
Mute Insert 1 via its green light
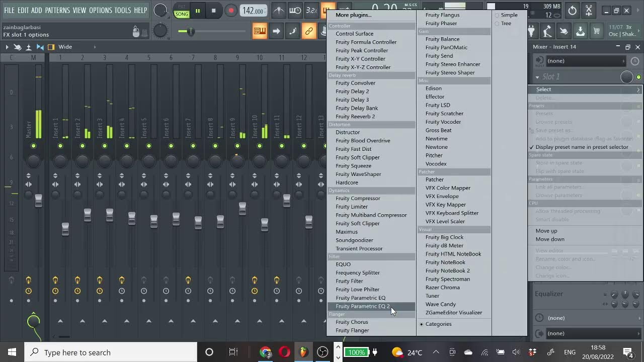pyautogui.click(x=60, y=146)
